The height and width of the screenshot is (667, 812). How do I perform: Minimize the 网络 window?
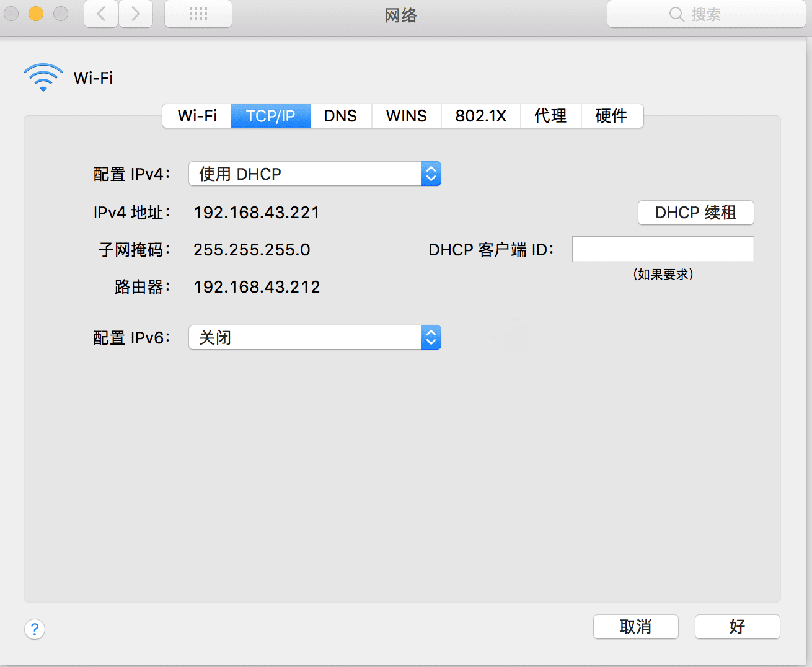click(x=36, y=14)
